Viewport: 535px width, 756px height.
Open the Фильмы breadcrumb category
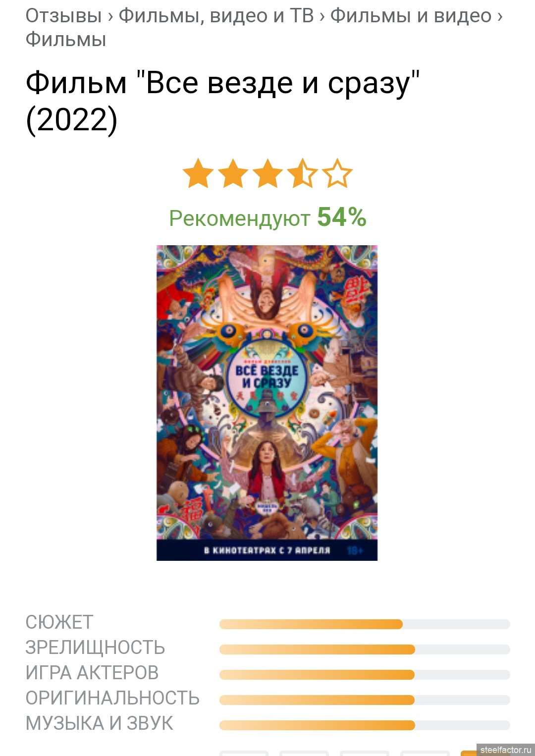pyautogui.click(x=66, y=40)
